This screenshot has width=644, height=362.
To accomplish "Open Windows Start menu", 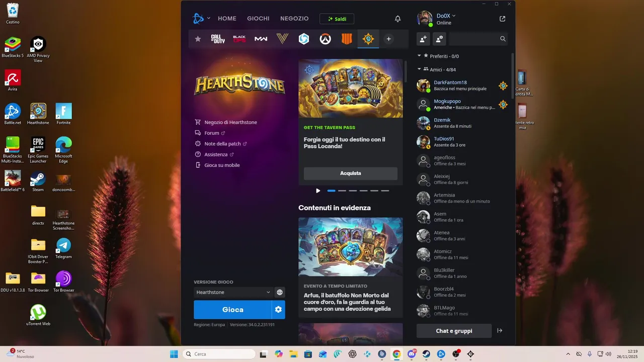I will 174,354.
